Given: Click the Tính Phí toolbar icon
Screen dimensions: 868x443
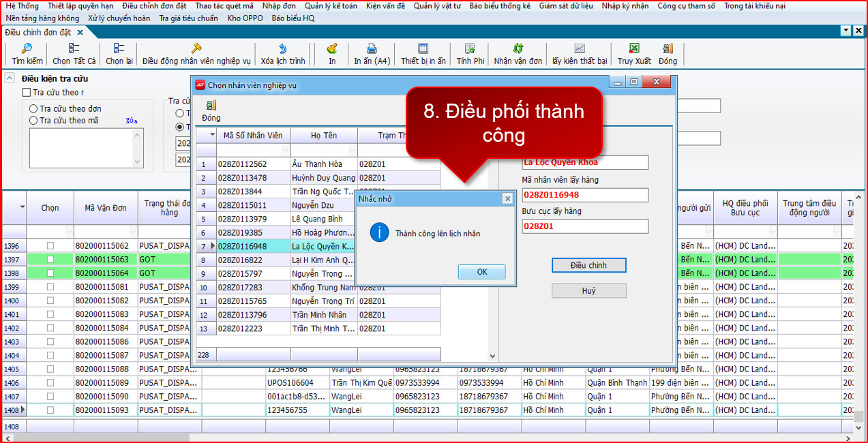Looking at the screenshot, I should tap(470, 48).
